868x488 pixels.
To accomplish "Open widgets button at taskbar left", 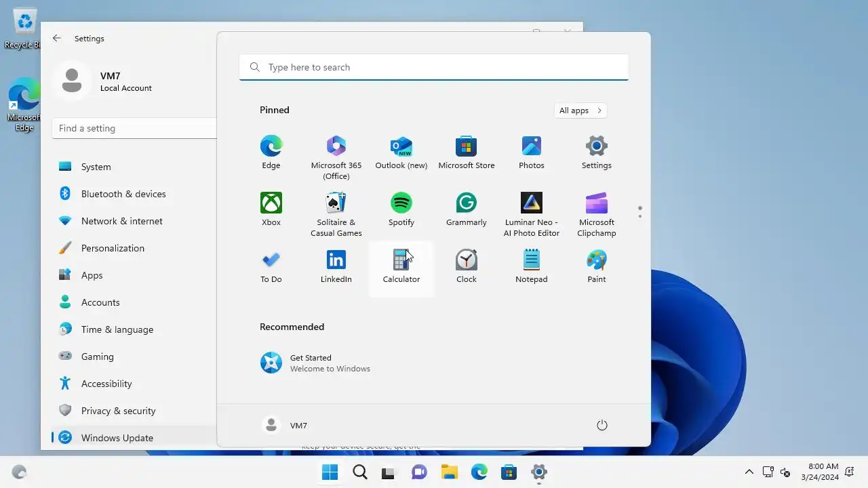I will [19, 472].
